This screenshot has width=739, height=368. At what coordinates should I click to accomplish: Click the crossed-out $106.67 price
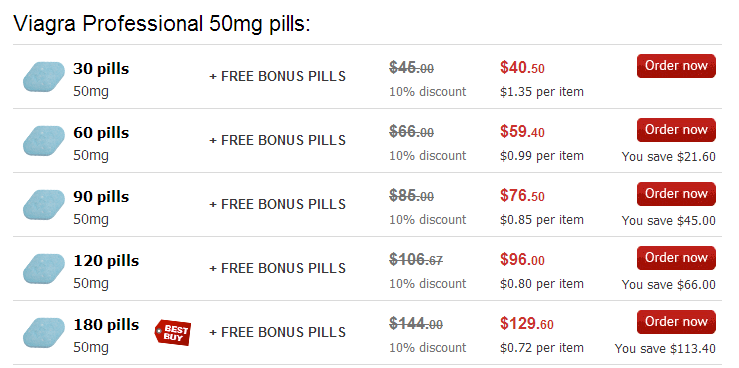point(416,259)
